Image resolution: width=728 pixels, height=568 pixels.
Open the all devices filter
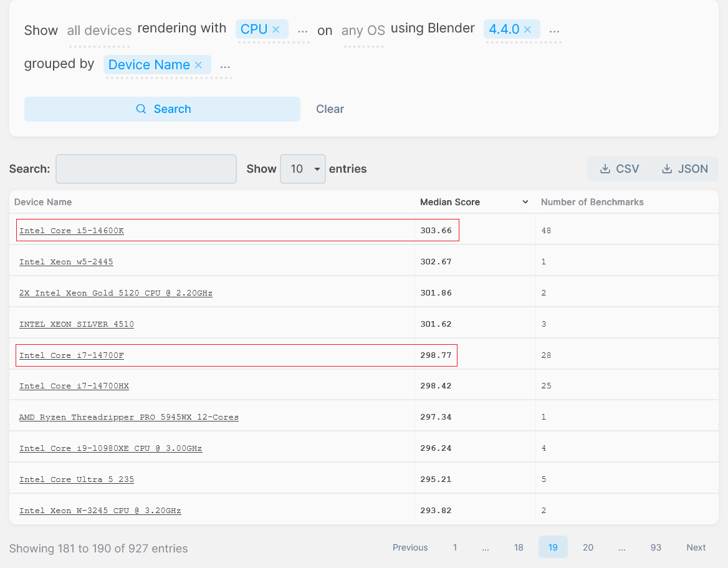(x=99, y=31)
